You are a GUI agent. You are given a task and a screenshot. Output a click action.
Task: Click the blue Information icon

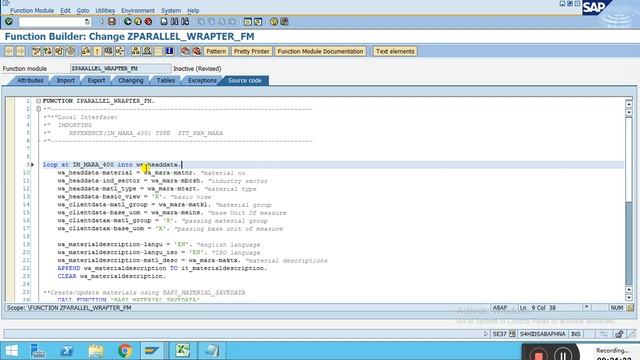(x=169, y=51)
